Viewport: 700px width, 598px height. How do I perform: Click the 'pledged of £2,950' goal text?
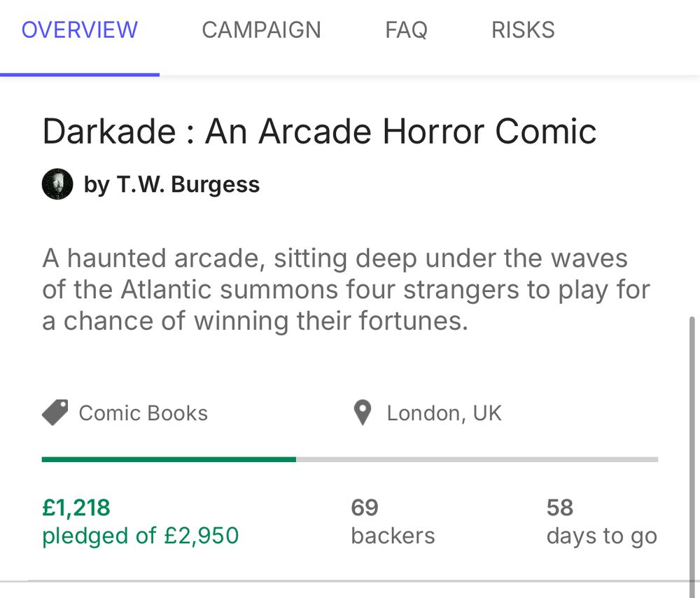tap(141, 536)
